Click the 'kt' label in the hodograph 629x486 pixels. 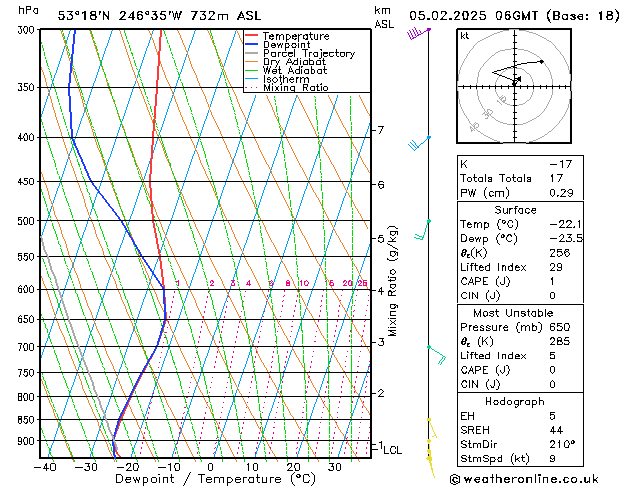(x=465, y=35)
